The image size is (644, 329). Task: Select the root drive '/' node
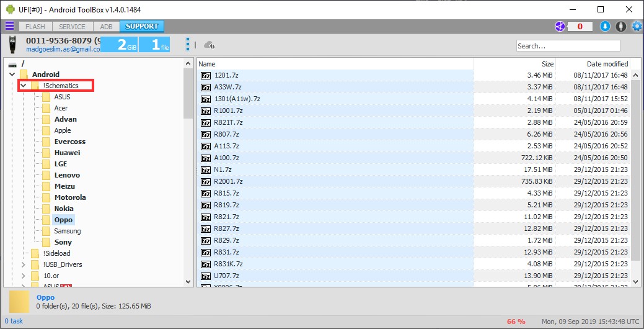pyautogui.click(x=24, y=63)
